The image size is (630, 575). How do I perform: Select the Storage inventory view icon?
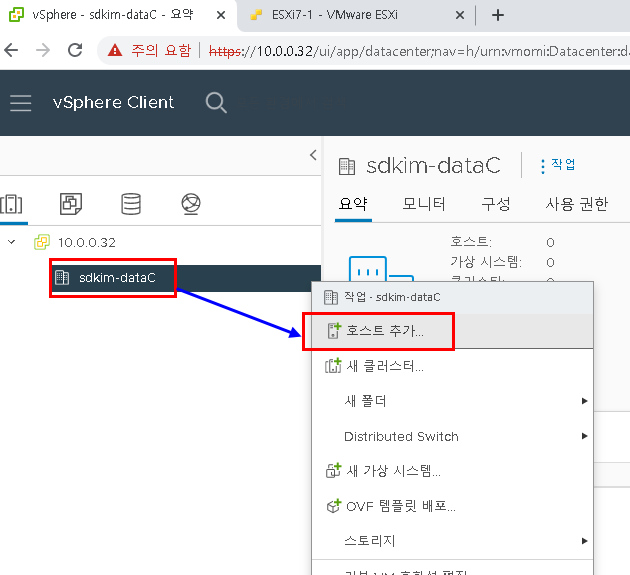point(131,204)
